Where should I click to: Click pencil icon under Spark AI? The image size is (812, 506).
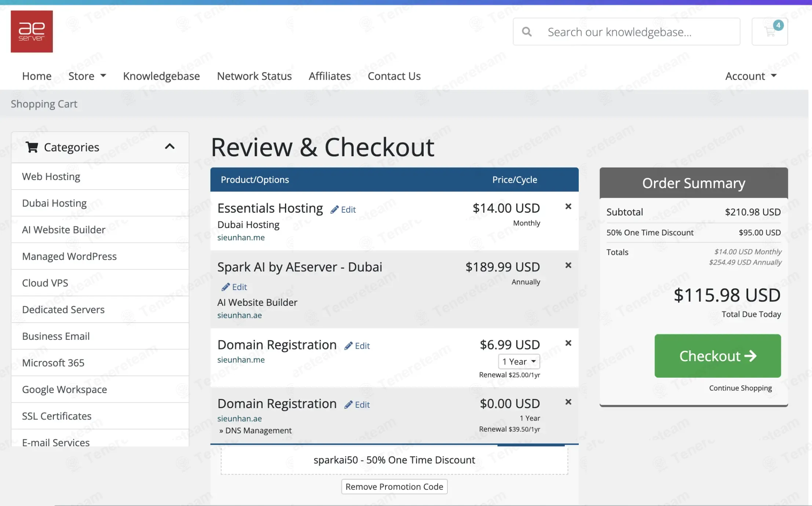pos(226,287)
